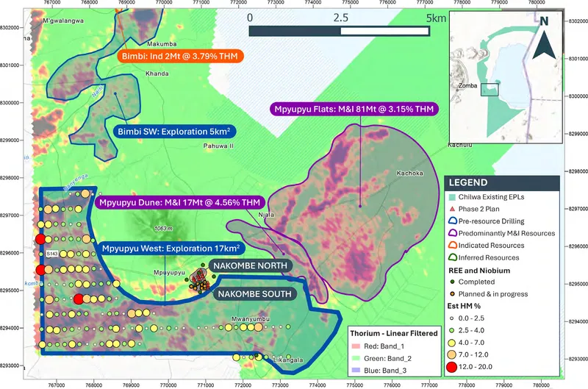The width and height of the screenshot is (588, 389).
Task: Click the Mpuyupyu village label
Action: 170,272
